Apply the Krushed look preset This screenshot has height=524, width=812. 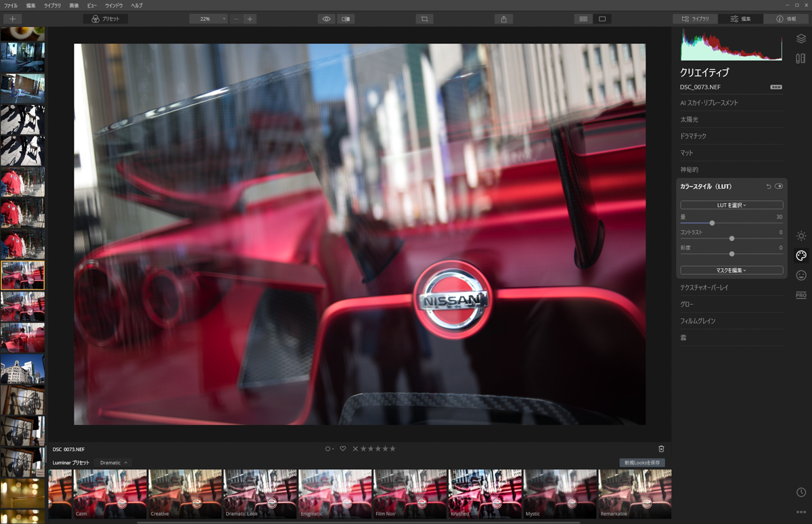coord(485,494)
